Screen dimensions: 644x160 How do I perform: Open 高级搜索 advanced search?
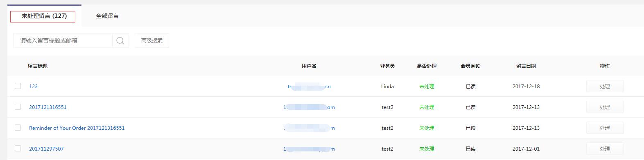[152, 40]
